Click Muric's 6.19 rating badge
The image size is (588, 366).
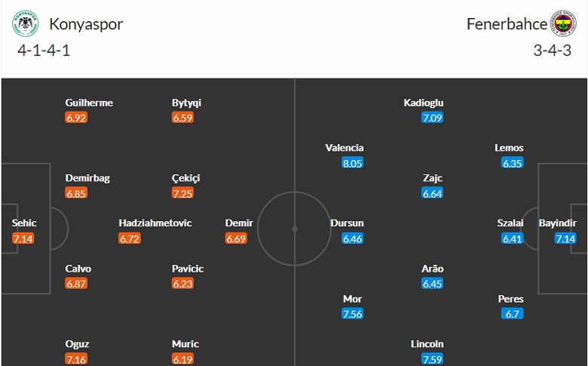point(183,359)
